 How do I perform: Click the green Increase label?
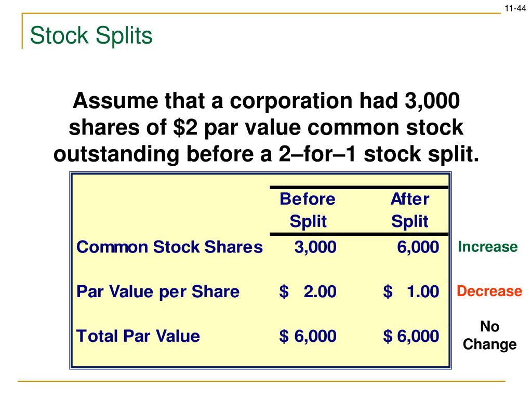487,247
